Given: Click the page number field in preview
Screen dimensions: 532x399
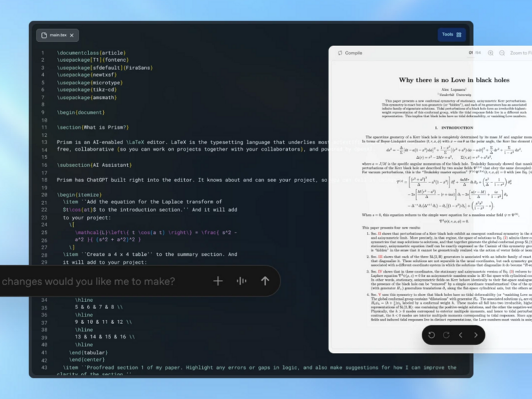Looking at the screenshot, I should click(471, 53).
